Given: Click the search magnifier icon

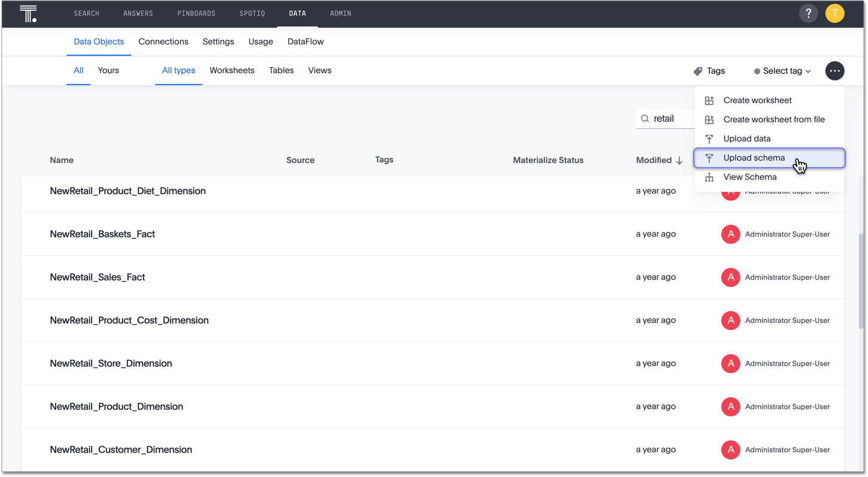Looking at the screenshot, I should 645,118.
